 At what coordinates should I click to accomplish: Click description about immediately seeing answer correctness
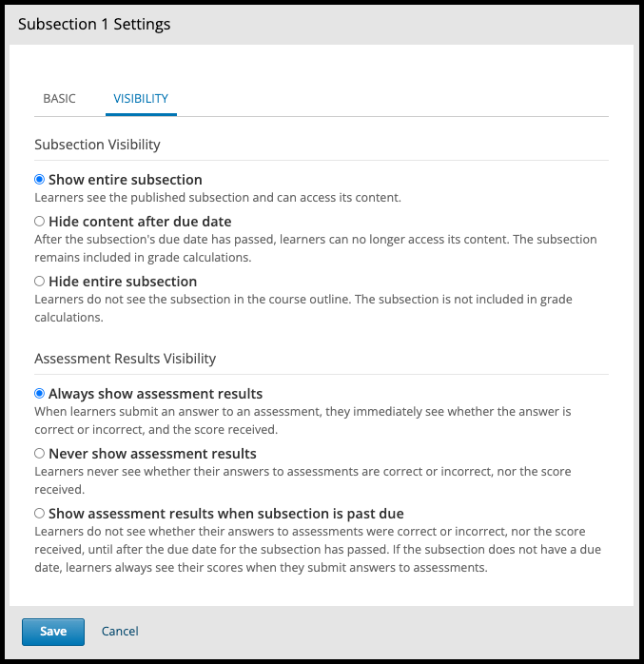(307, 420)
